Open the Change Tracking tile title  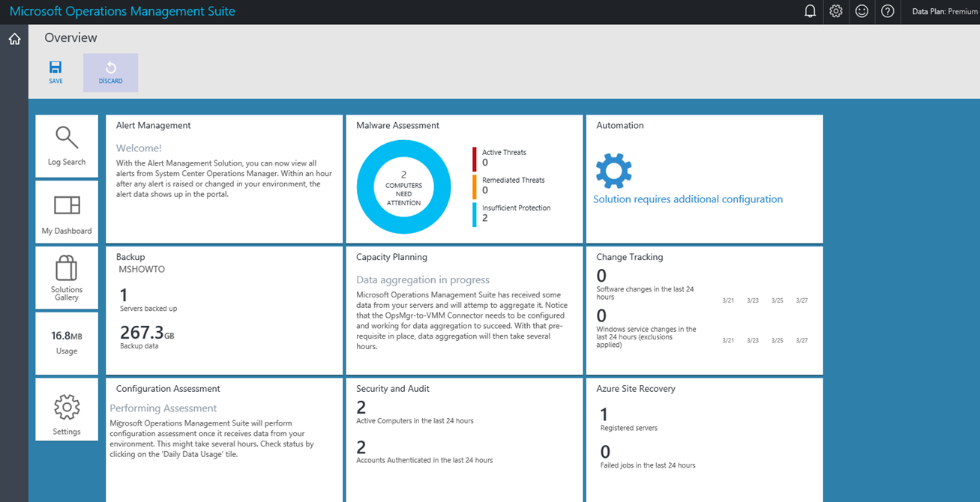tap(630, 257)
